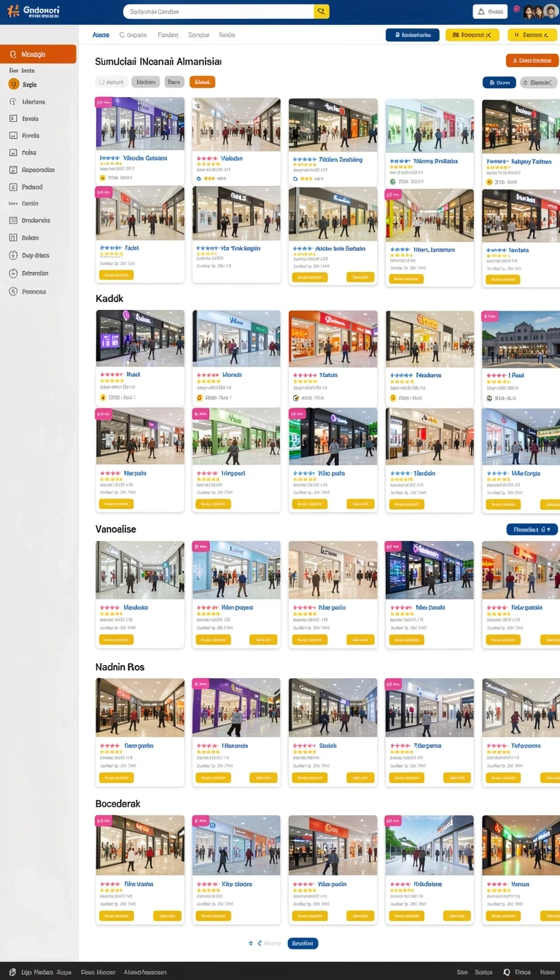Select the Asoe tab
Screen dimensions: 560x980
[x=101, y=35]
